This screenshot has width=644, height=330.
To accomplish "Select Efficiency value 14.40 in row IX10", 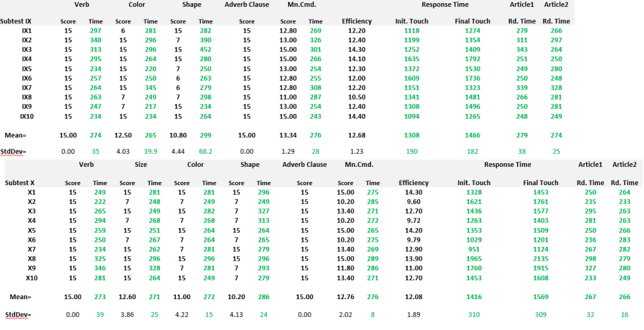I will pyautogui.click(x=357, y=116).
